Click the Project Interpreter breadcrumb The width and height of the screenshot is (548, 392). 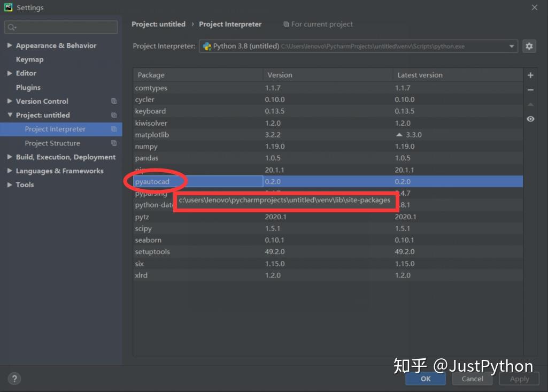pos(230,24)
